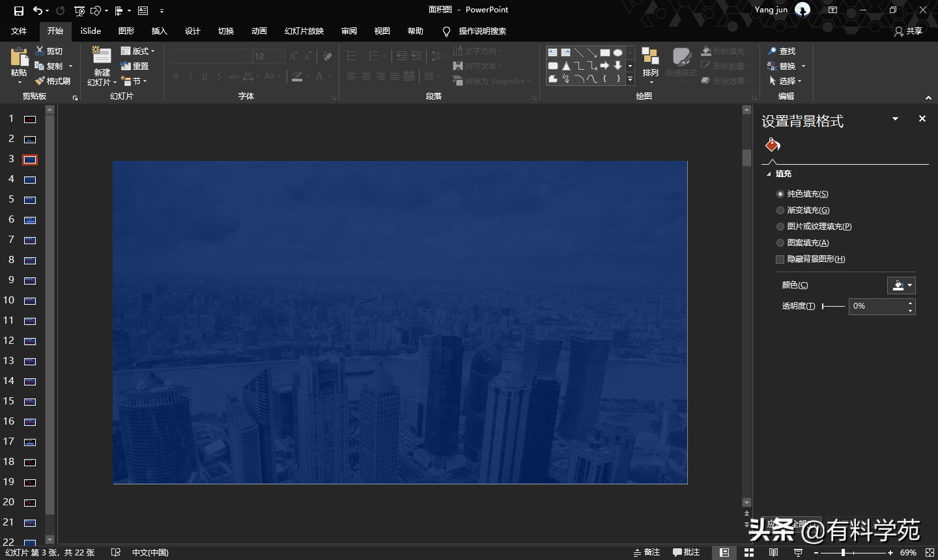
Task: Select the Format Painter (格式刷) tool
Action: pyautogui.click(x=53, y=81)
